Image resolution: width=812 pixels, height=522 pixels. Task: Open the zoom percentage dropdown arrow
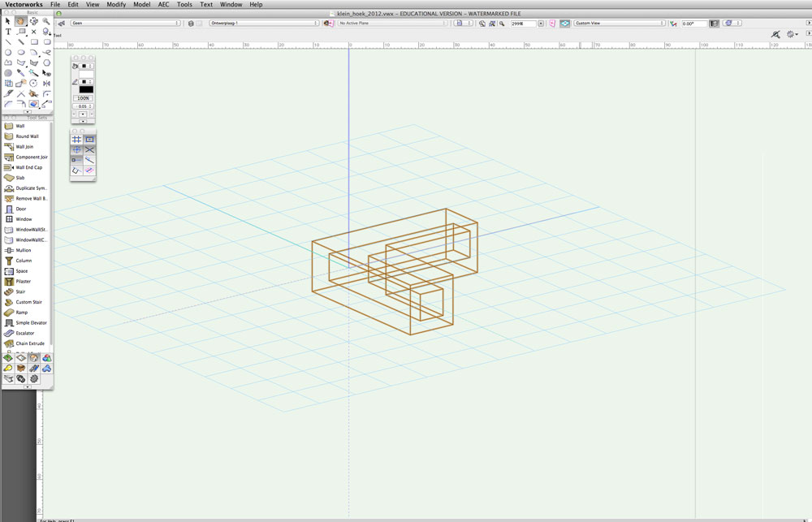tap(541, 24)
